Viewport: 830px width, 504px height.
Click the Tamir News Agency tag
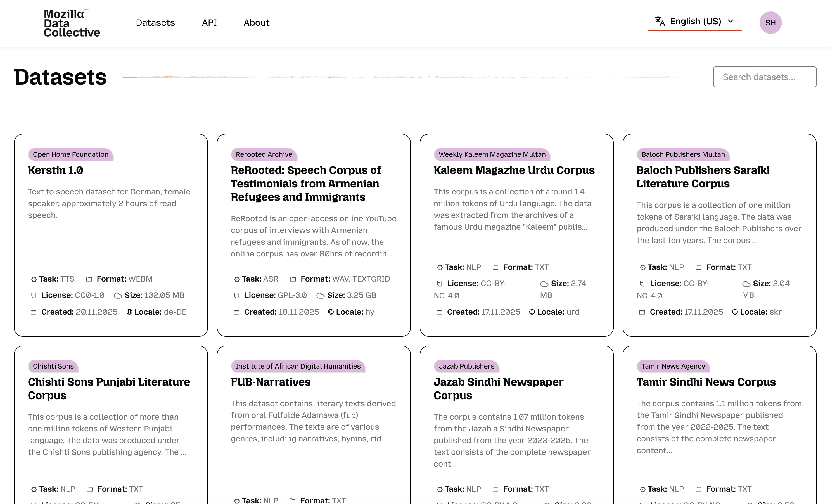tap(673, 366)
